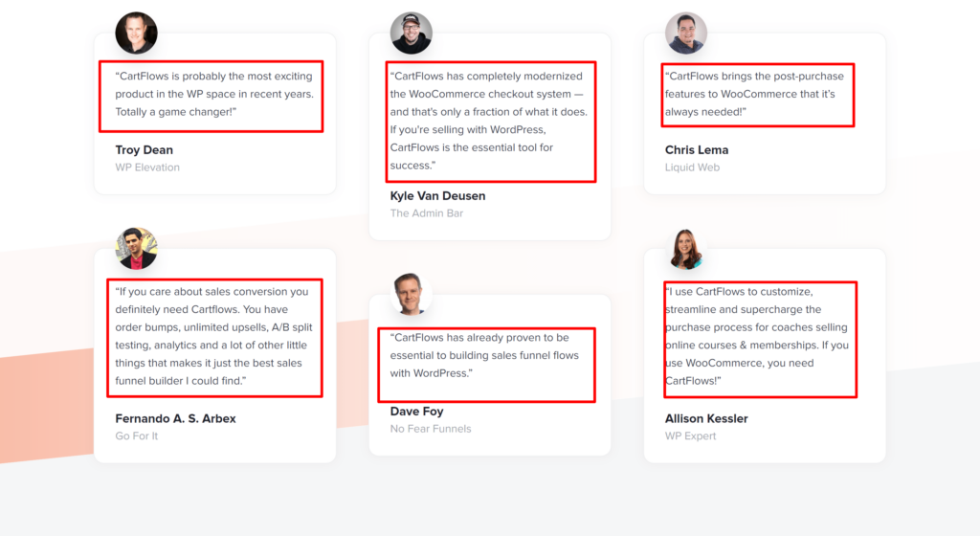Click the WP Elevation company label
This screenshot has height=536, width=980.
[x=147, y=167]
